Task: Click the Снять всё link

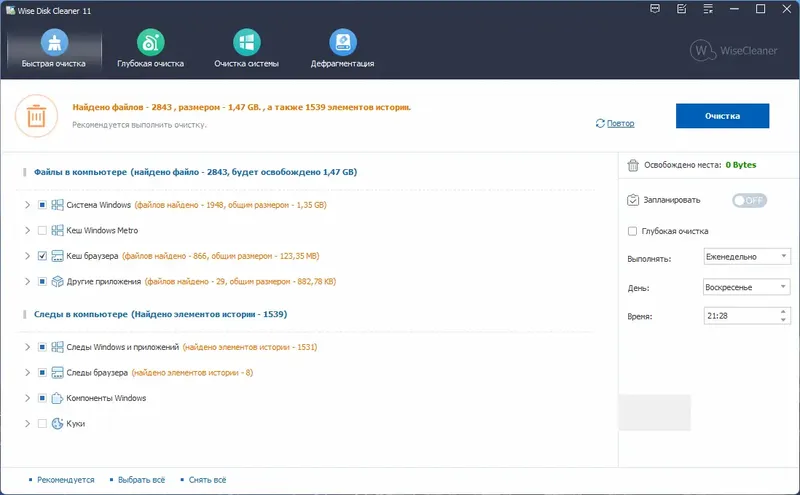Action: (x=207, y=480)
